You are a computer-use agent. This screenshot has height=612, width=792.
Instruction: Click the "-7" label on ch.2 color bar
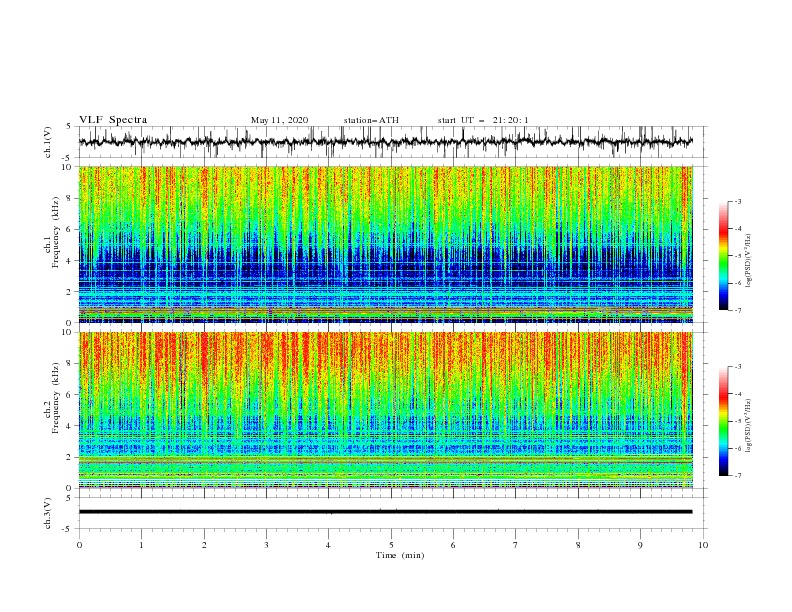pos(737,475)
